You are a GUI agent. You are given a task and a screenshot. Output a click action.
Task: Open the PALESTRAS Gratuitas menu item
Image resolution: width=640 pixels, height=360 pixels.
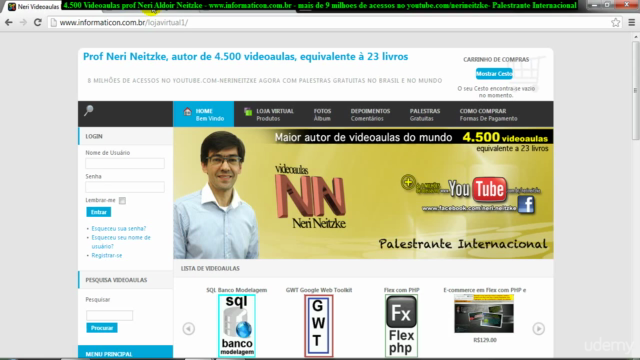424,114
